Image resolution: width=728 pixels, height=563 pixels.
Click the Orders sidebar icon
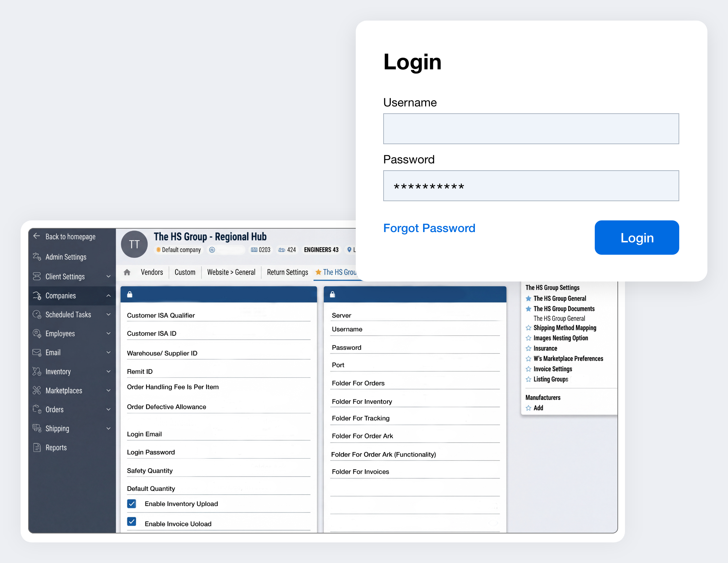tap(37, 409)
